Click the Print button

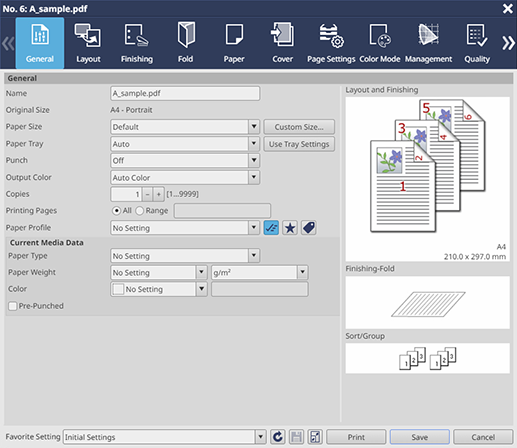[356, 437]
